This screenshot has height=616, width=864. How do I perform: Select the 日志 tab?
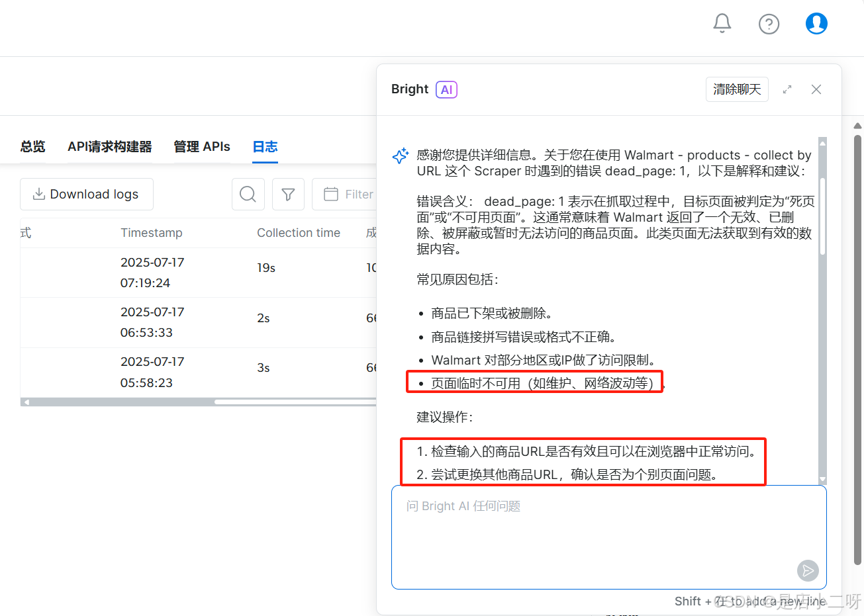click(x=265, y=147)
